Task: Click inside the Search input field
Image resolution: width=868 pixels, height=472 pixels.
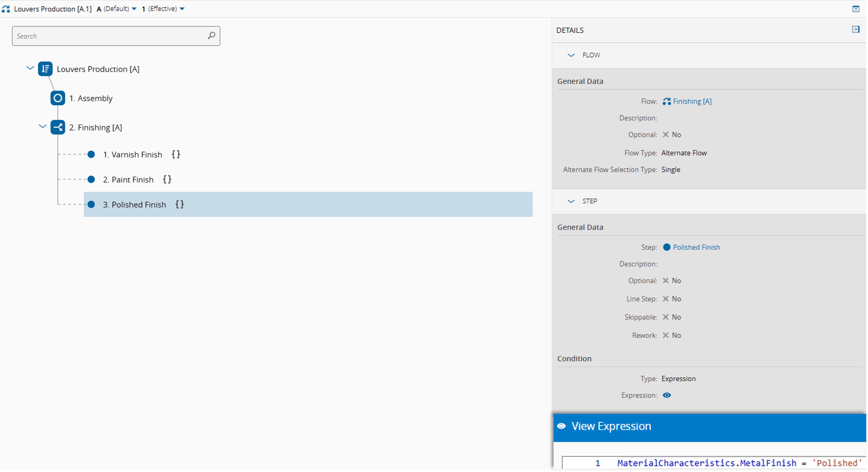Action: (x=101, y=36)
